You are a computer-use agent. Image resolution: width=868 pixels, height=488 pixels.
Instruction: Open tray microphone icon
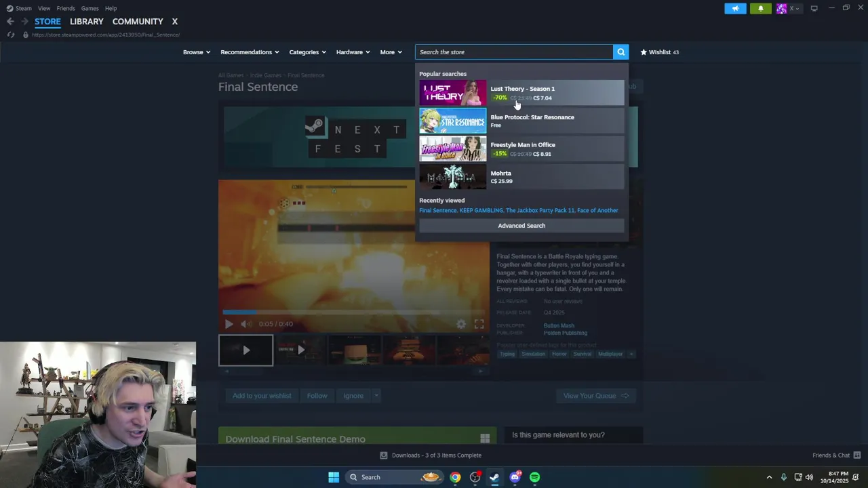[783, 477]
